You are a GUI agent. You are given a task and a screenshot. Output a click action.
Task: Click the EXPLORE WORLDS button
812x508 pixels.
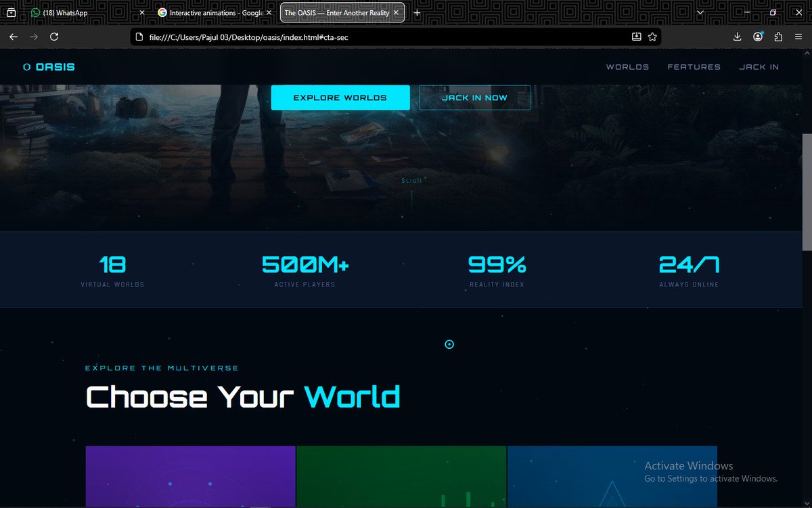(x=340, y=98)
